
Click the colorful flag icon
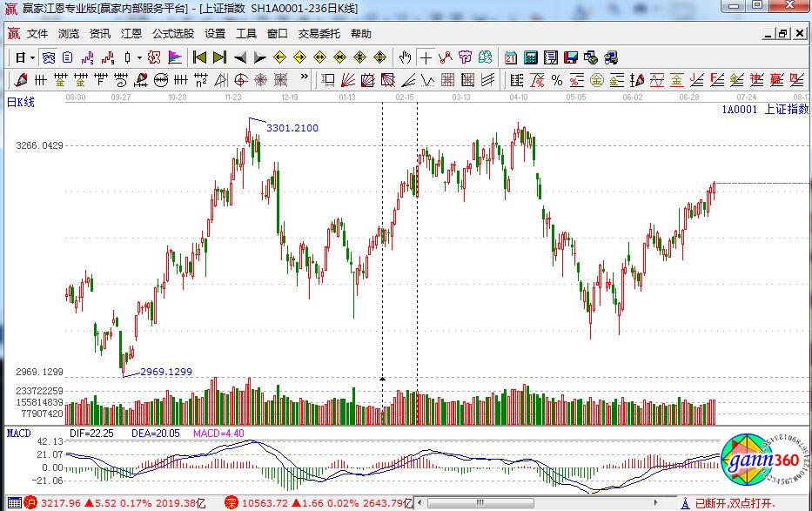click(x=174, y=57)
